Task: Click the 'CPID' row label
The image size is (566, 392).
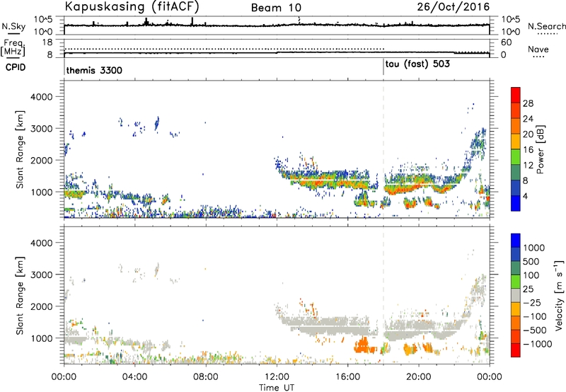Action: [x=16, y=67]
